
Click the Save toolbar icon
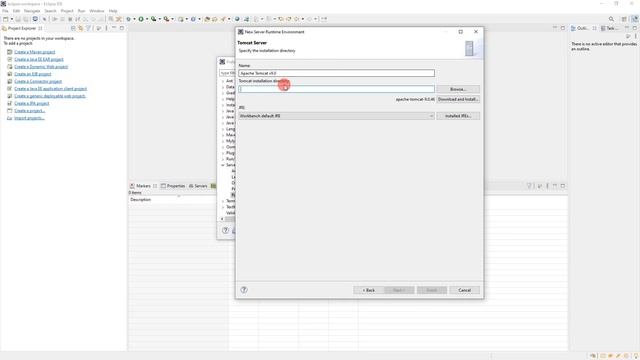pyautogui.click(x=18, y=19)
